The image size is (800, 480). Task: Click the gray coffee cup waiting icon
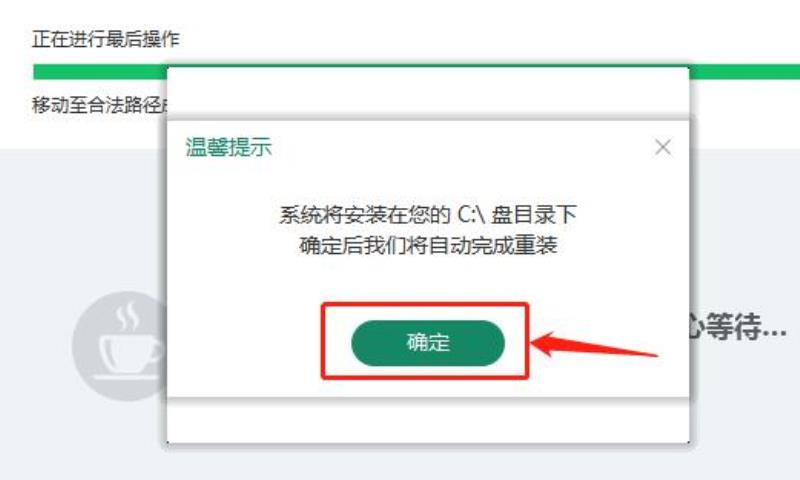pyautogui.click(x=120, y=345)
